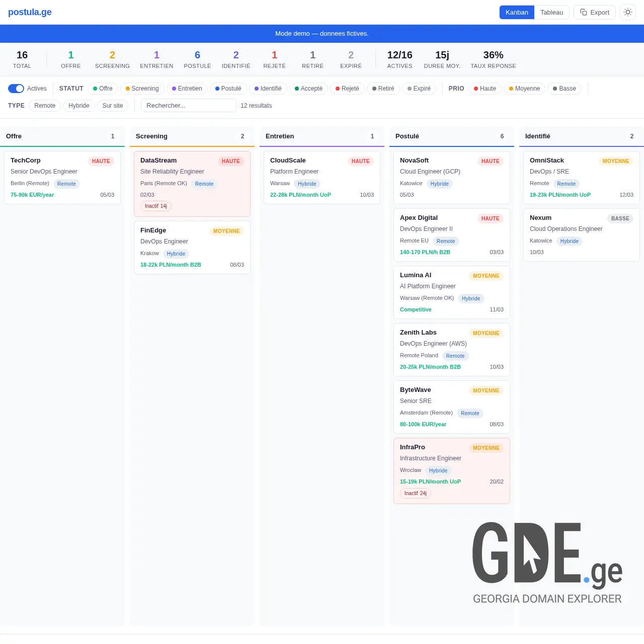Screen dimensions: 644x644
Task: Click the Screening stat counter
Action: pyautogui.click(x=112, y=59)
